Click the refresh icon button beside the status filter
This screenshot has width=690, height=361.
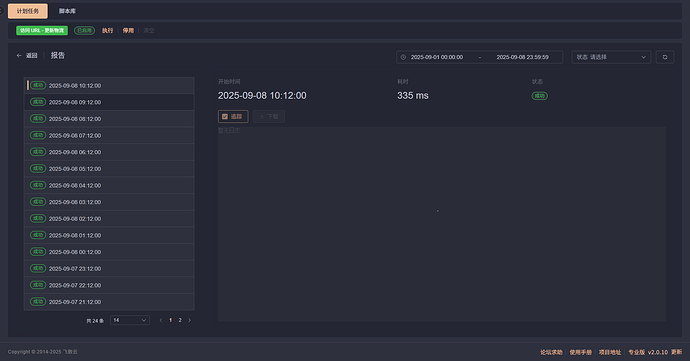pyautogui.click(x=665, y=57)
